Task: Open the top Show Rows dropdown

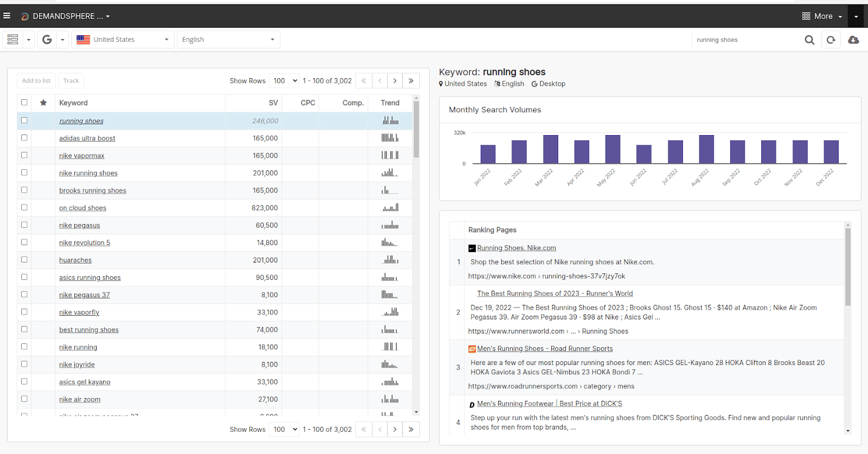Action: pos(284,81)
